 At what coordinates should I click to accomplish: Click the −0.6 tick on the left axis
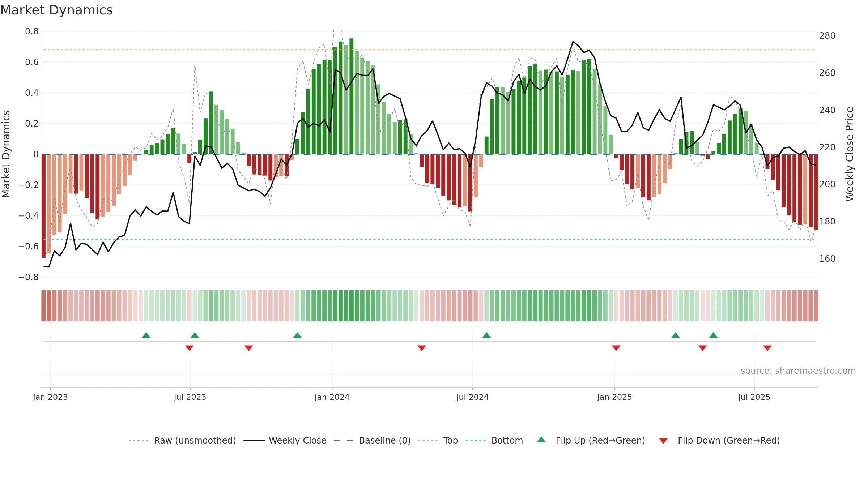29,247
